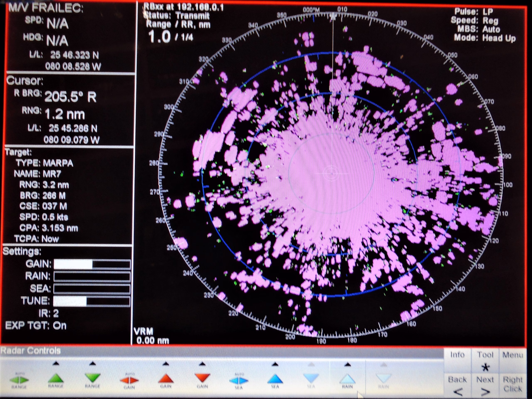Click the target NAME: MR7 row

(38, 174)
